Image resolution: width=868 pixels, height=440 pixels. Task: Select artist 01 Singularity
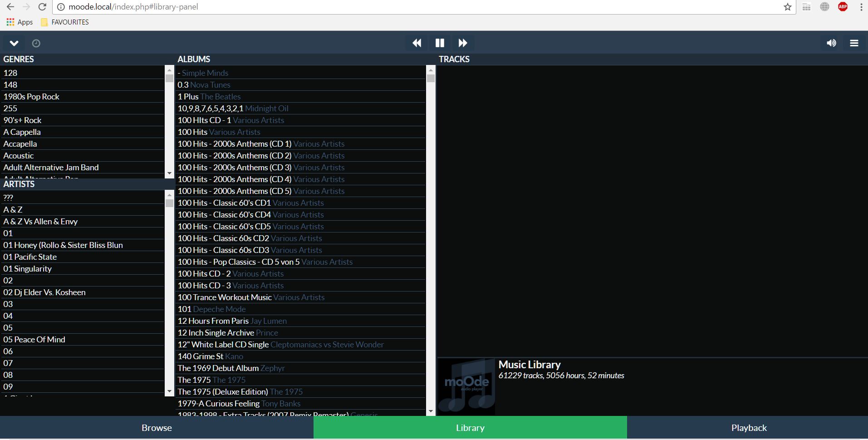[x=83, y=268]
